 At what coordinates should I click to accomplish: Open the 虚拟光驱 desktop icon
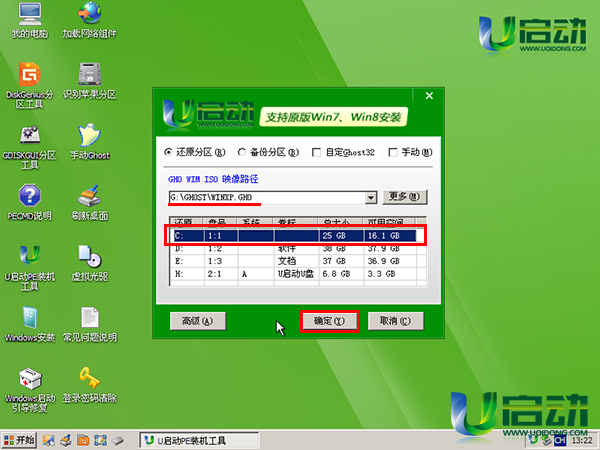point(90,263)
